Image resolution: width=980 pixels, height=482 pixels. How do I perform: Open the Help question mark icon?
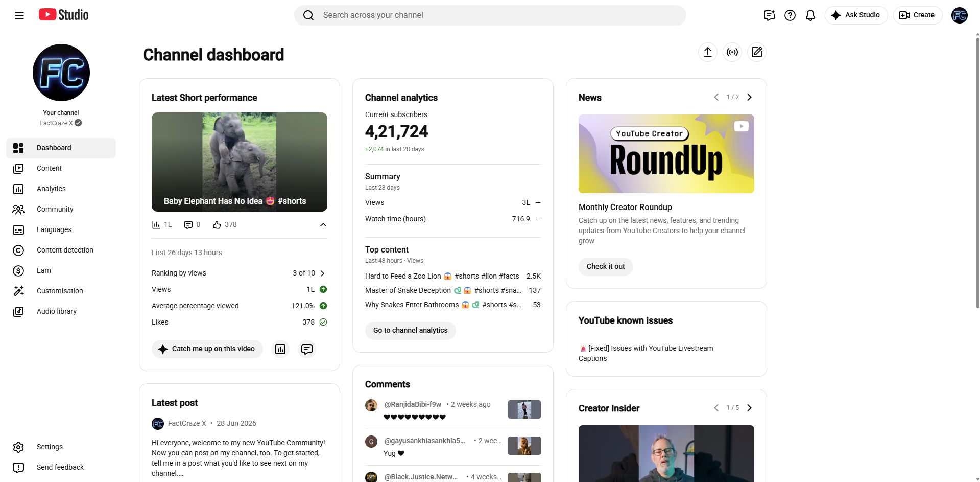790,15
